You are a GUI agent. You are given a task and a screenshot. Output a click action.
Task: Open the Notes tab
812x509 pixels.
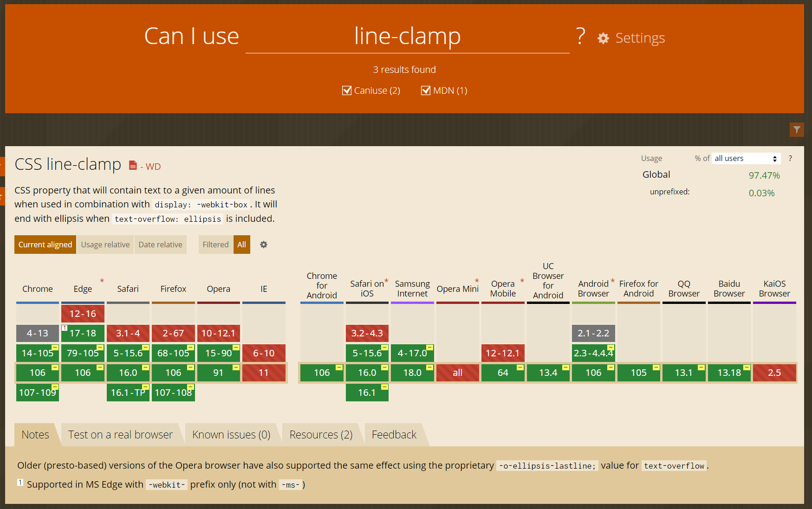coord(35,435)
